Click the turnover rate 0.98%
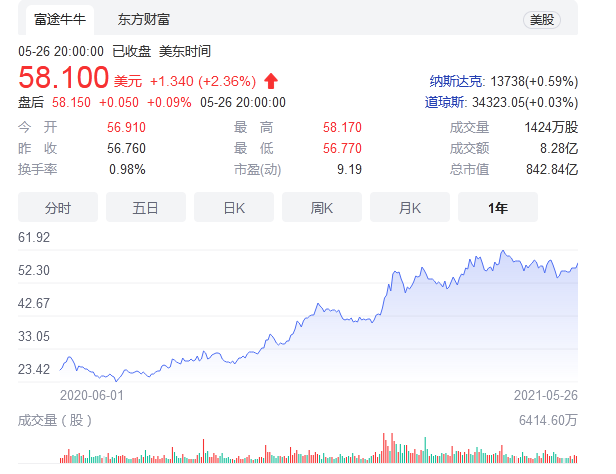The image size is (616, 474). coord(127,170)
